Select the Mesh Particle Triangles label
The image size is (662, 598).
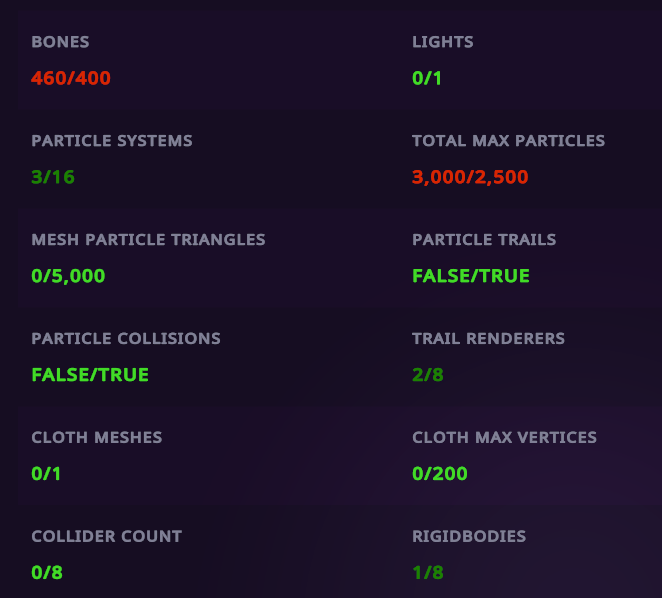[x=148, y=240]
